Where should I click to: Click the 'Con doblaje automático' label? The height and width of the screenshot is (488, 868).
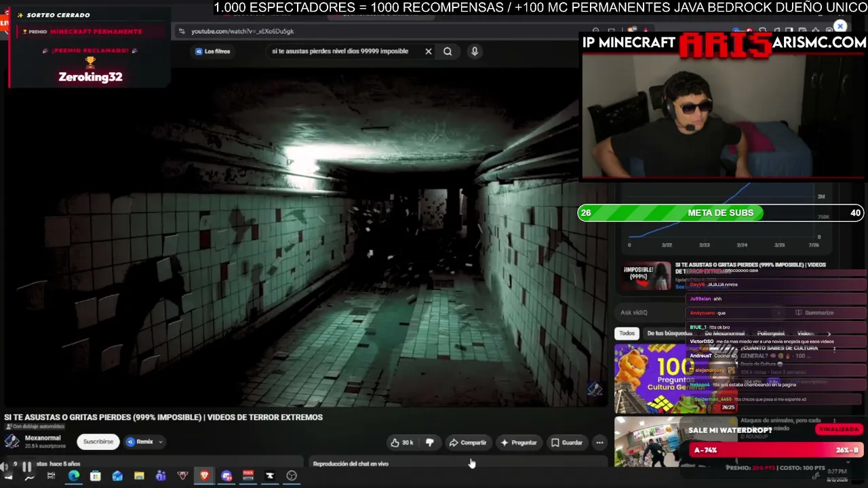pos(36,426)
